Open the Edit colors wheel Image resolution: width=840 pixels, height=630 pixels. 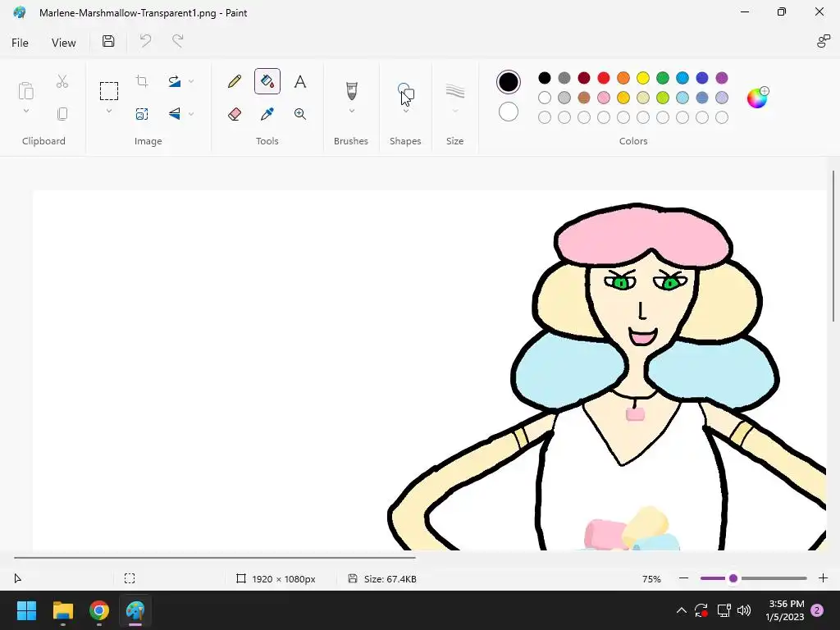pyautogui.click(x=756, y=98)
